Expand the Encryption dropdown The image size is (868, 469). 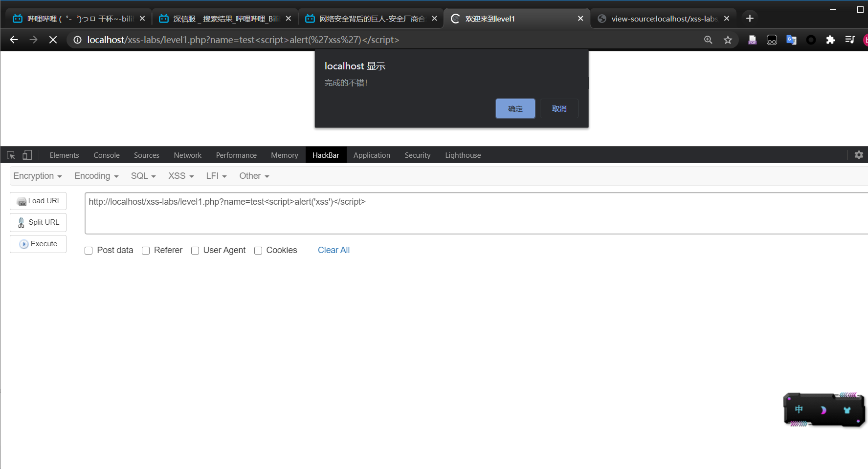click(38, 176)
